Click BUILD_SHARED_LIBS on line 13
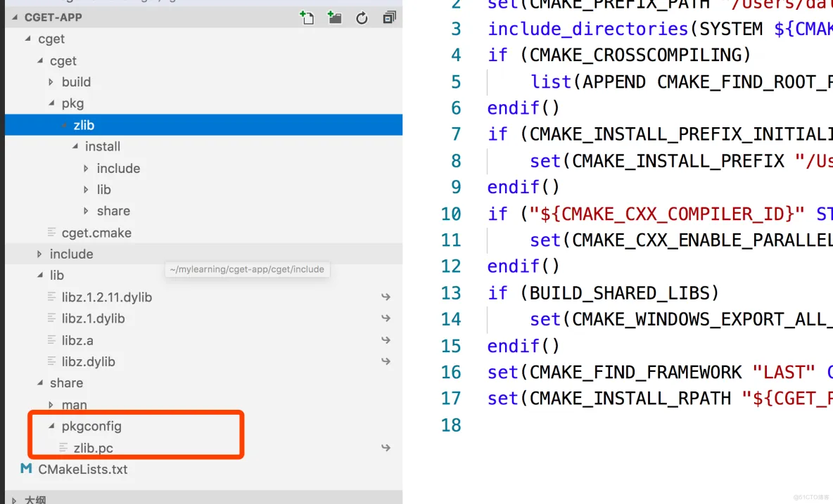The image size is (833, 504). [x=619, y=293]
